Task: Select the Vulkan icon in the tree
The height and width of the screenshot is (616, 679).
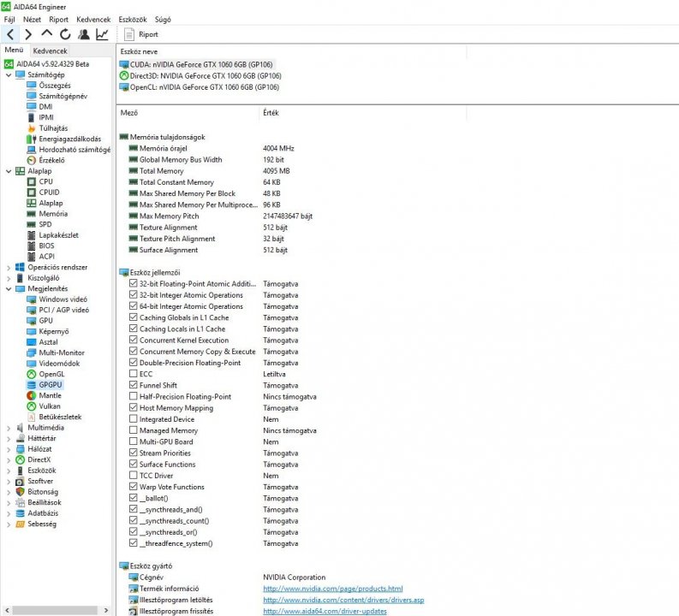Action: [31, 406]
